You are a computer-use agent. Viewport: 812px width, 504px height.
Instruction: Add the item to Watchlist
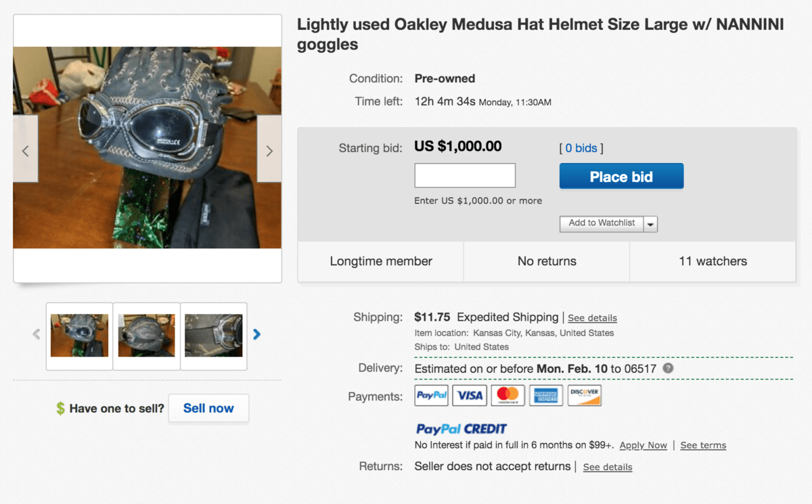(x=602, y=223)
